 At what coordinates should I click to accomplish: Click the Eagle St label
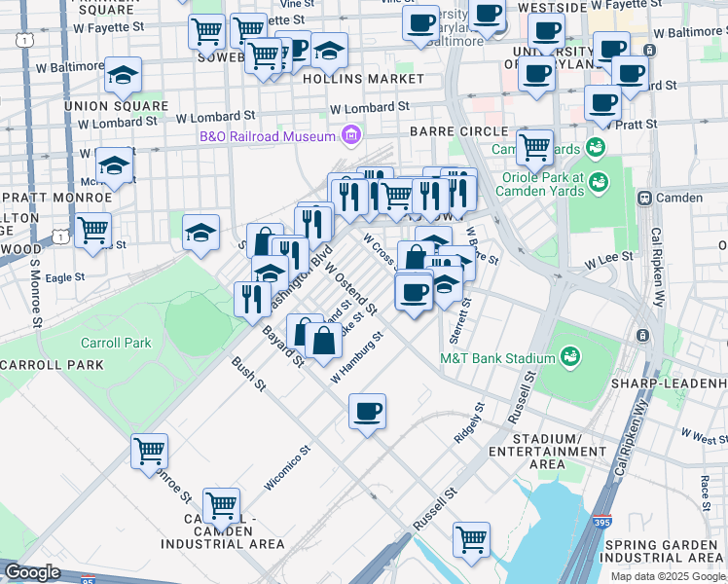(65, 278)
